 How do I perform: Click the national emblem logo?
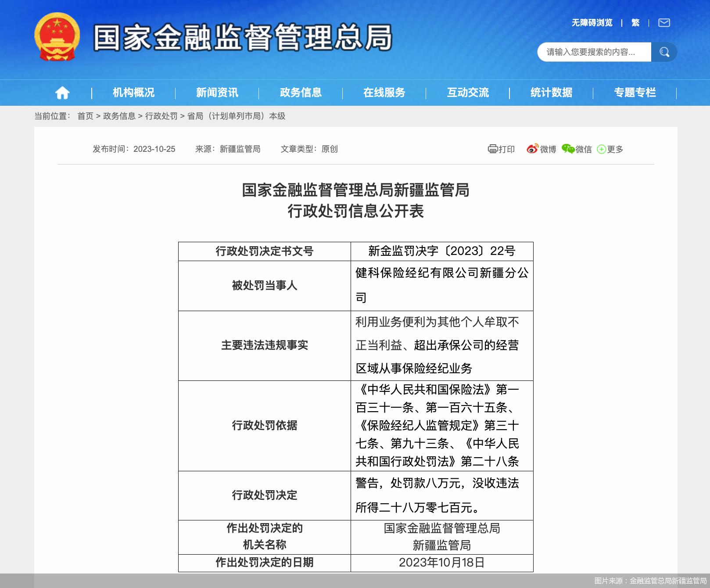click(57, 37)
